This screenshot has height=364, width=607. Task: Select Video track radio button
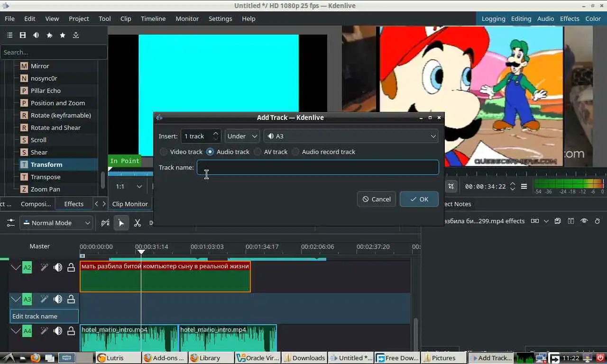(164, 152)
